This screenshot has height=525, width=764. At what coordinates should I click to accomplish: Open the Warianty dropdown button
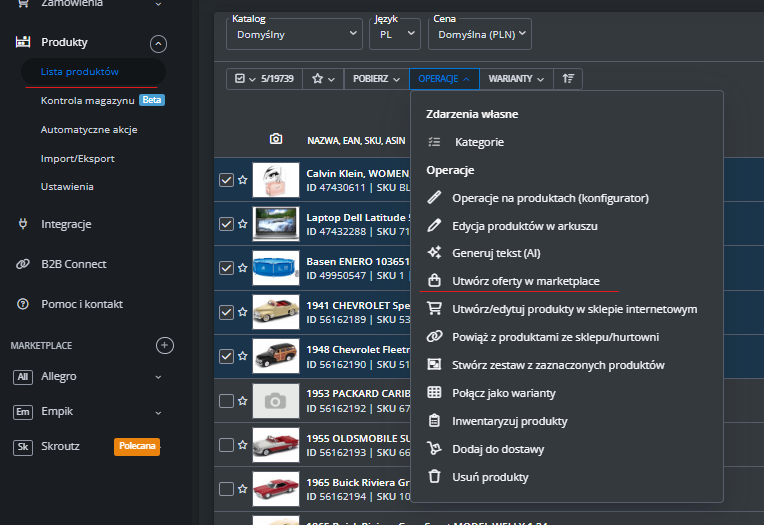click(x=516, y=79)
